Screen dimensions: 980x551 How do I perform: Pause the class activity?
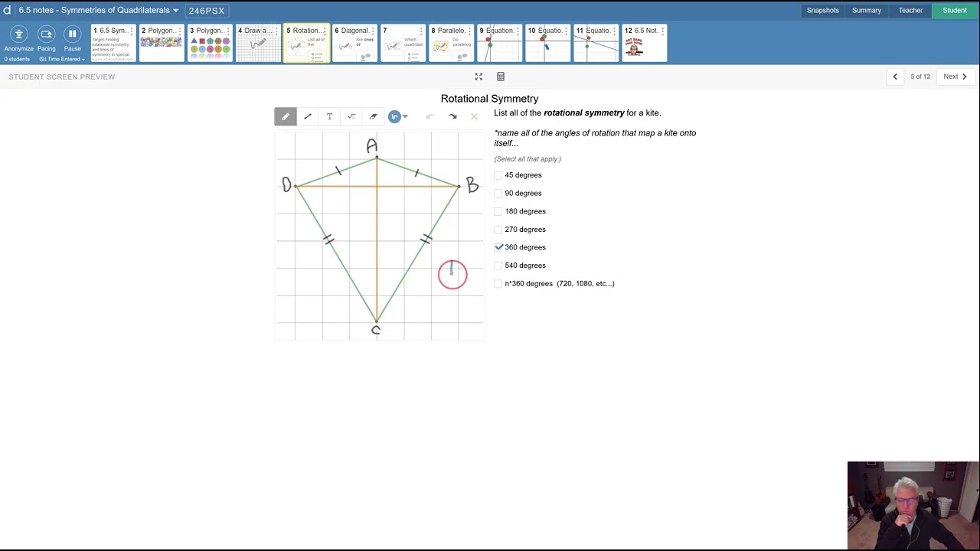pyautogui.click(x=73, y=34)
